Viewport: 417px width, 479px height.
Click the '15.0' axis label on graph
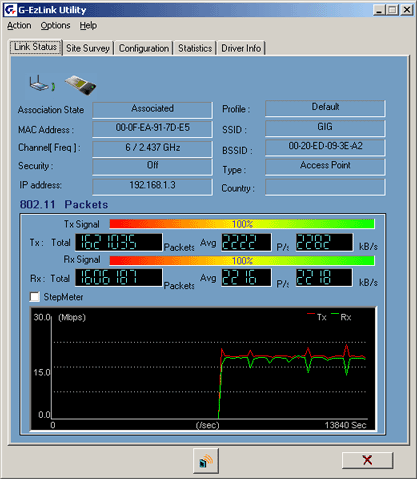42,372
